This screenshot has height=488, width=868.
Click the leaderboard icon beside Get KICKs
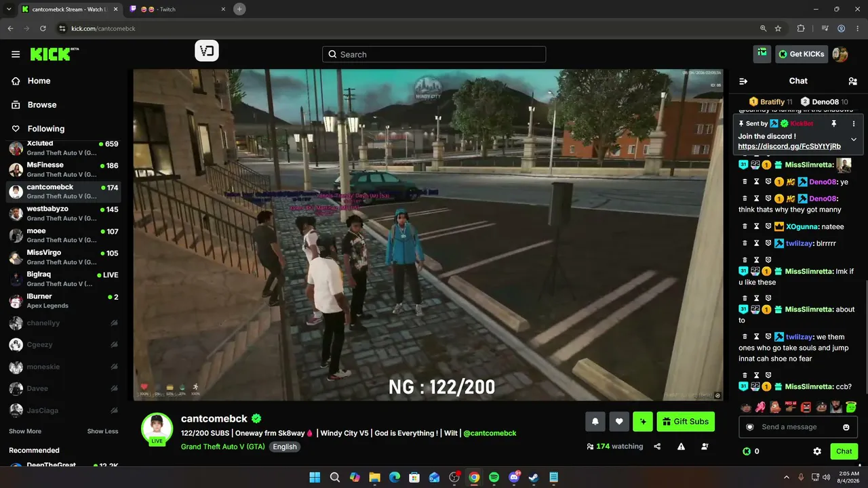point(763,54)
